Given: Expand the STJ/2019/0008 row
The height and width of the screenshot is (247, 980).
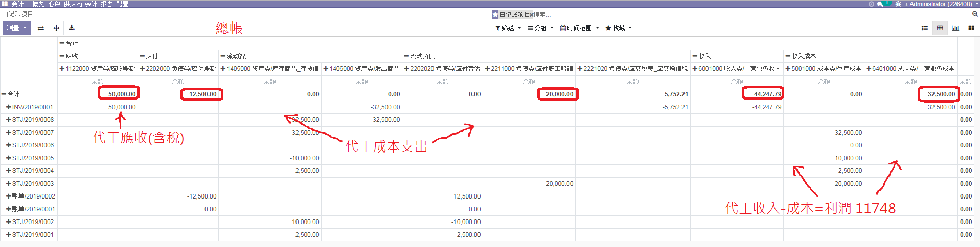Looking at the screenshot, I should click(29, 120).
